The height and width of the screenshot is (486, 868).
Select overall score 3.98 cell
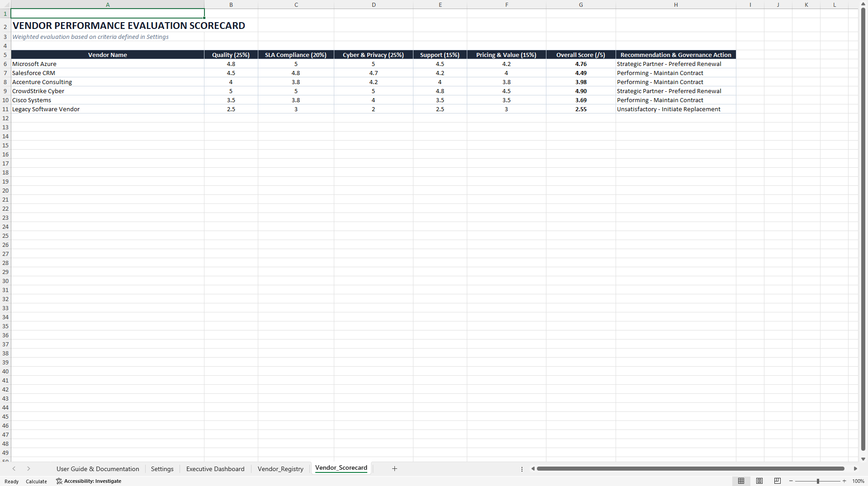(x=581, y=82)
